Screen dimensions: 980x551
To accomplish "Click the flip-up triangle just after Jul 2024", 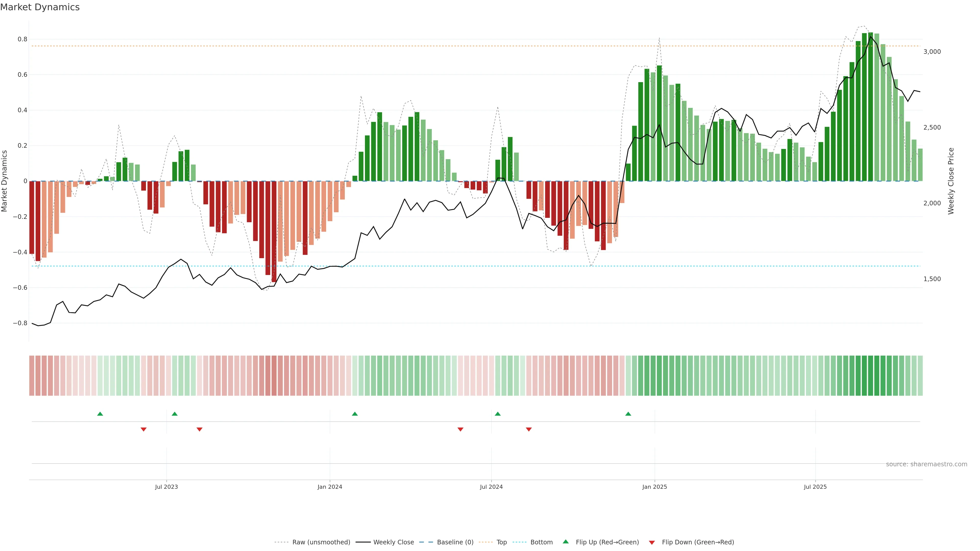I will click(x=498, y=414).
